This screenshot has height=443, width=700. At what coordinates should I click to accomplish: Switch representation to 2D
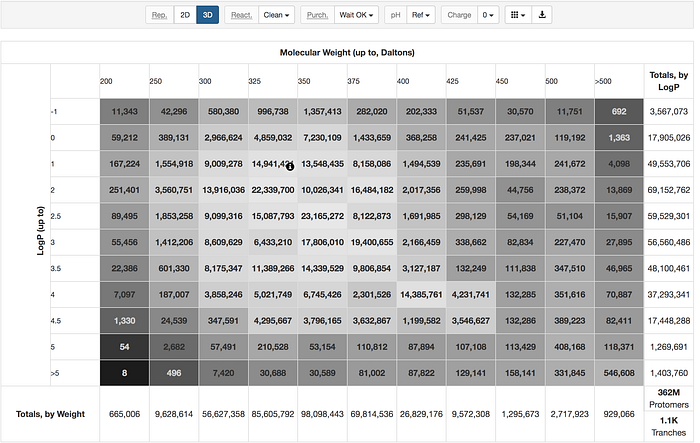pos(185,15)
